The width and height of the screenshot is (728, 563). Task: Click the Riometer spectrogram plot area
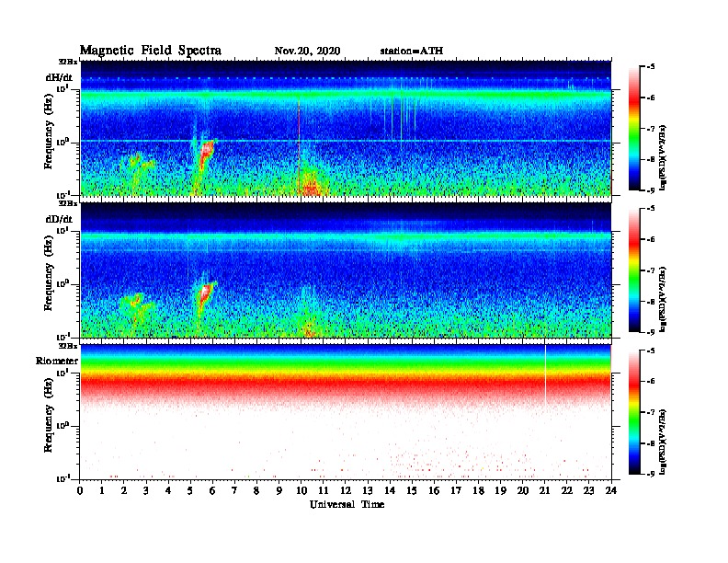pos(346,412)
